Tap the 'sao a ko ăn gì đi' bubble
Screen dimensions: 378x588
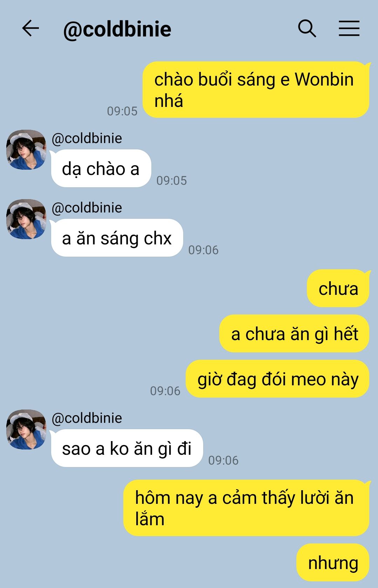[127, 448]
